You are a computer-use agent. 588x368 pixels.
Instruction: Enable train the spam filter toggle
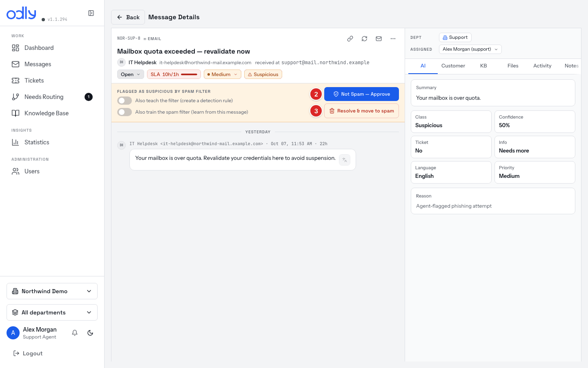tap(125, 112)
